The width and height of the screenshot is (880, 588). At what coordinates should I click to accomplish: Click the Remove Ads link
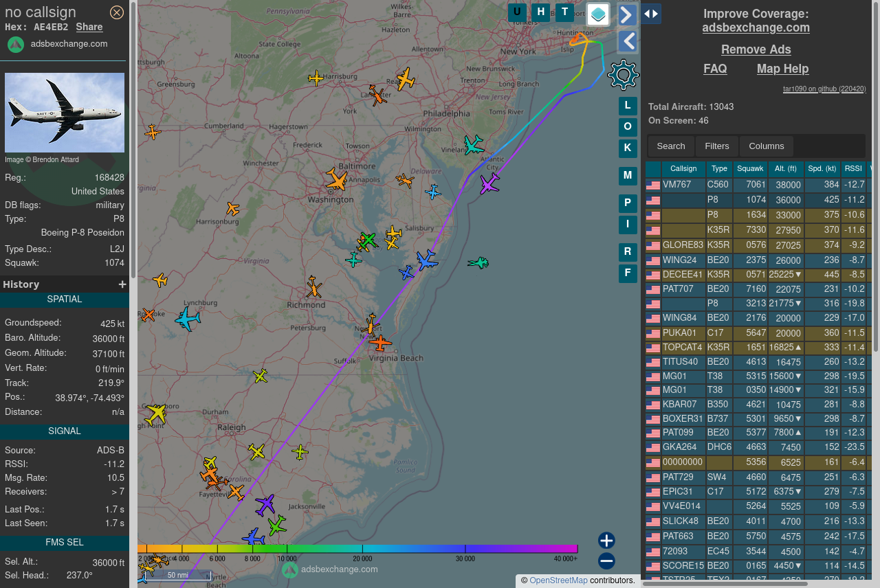[x=756, y=49]
